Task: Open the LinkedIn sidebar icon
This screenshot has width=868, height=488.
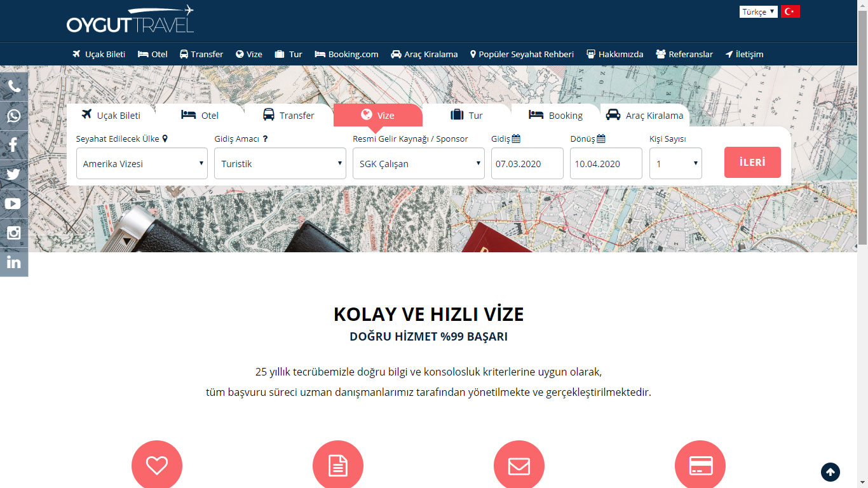Action: point(14,262)
